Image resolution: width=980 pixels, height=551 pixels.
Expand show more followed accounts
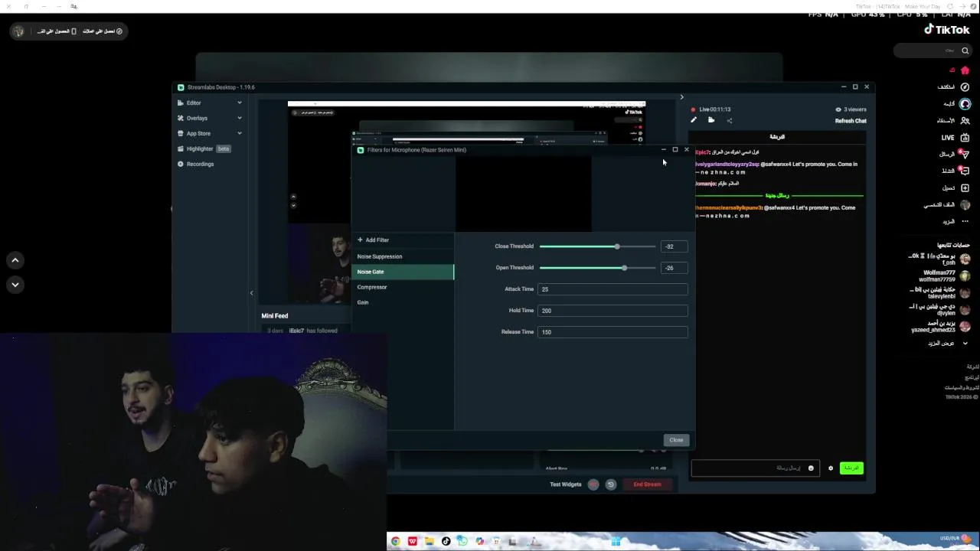pos(946,344)
